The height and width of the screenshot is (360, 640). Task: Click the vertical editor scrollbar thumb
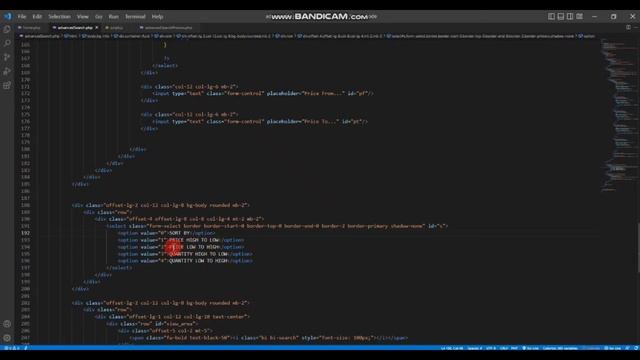[x=638, y=247]
